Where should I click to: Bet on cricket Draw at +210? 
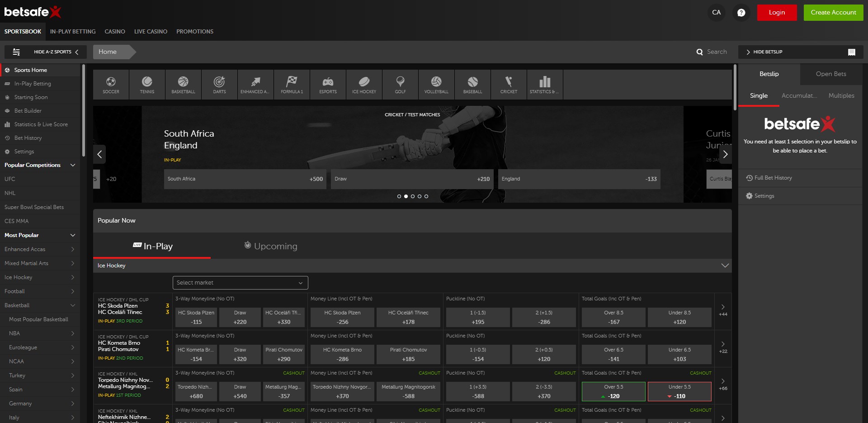coord(412,179)
